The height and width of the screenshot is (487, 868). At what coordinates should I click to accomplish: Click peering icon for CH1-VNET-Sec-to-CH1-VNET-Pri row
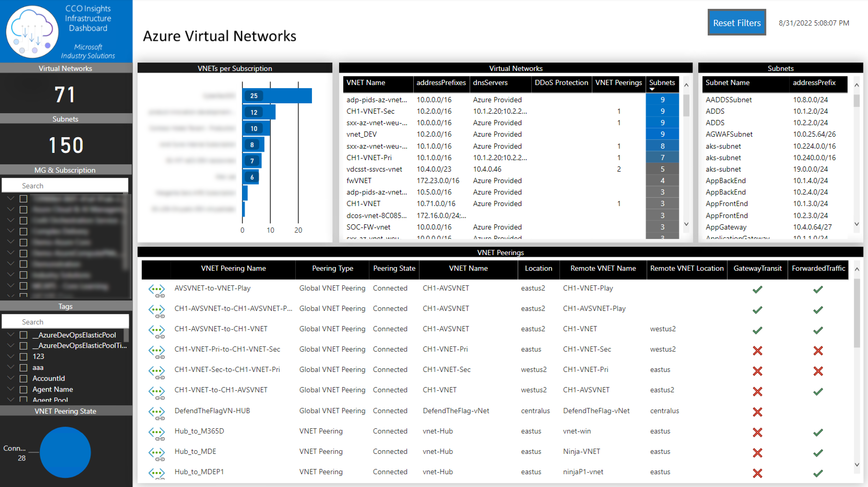click(x=157, y=372)
